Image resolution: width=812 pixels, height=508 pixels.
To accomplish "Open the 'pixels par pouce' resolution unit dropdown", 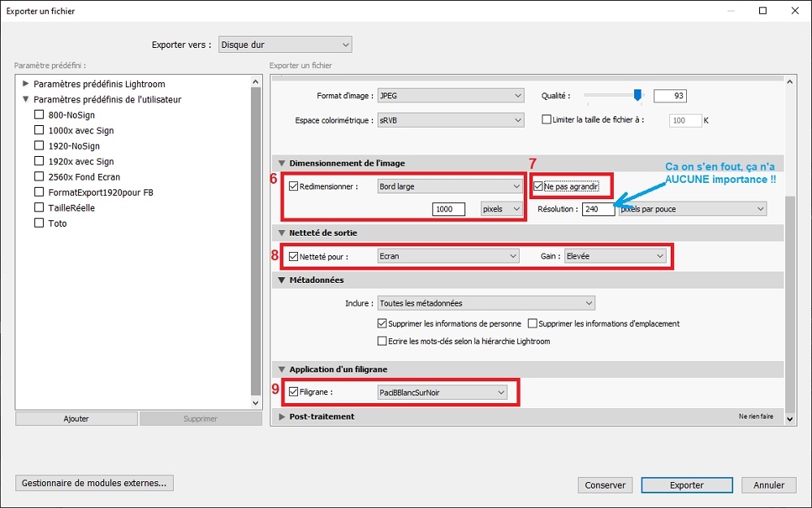I will point(693,209).
